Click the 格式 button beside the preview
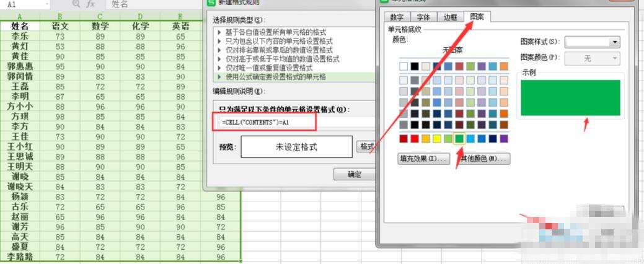 point(366,147)
